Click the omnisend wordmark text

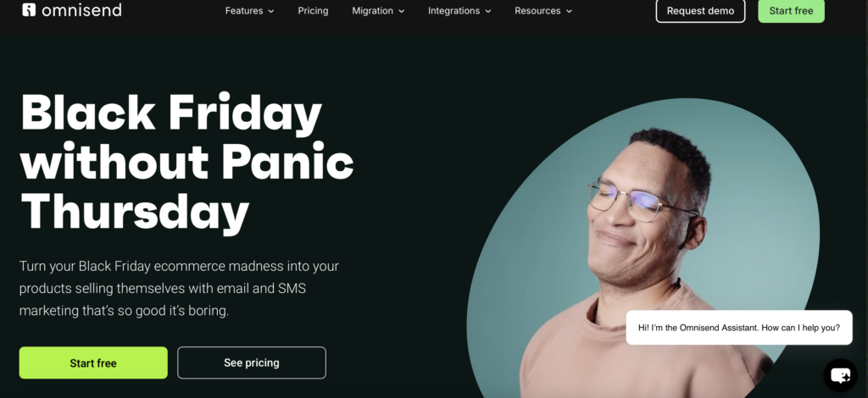[x=81, y=10]
